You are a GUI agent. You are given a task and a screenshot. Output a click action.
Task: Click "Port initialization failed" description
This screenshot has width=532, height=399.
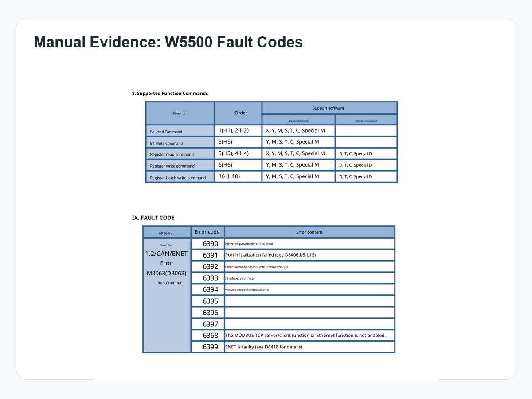click(270, 255)
